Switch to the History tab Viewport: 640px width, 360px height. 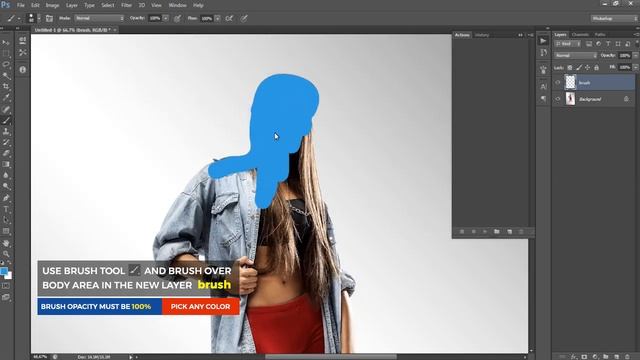click(x=482, y=35)
